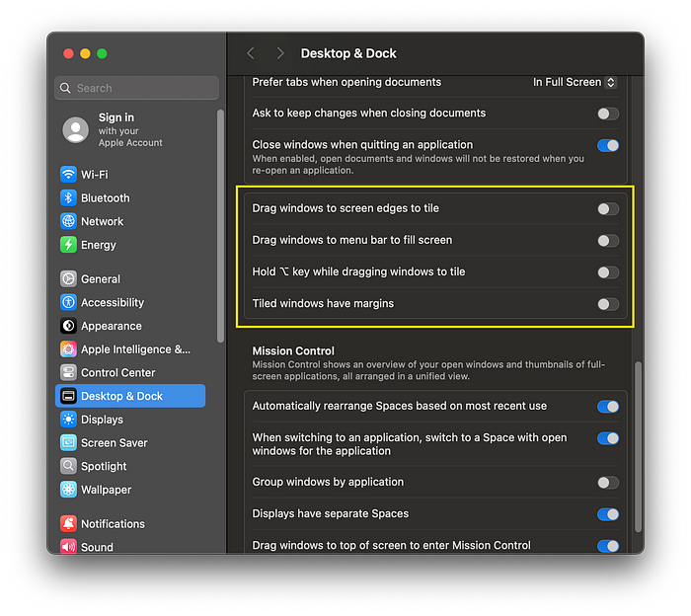The image size is (691, 616).
Task: Toggle switch to a Space with open windows
Action: (x=608, y=438)
